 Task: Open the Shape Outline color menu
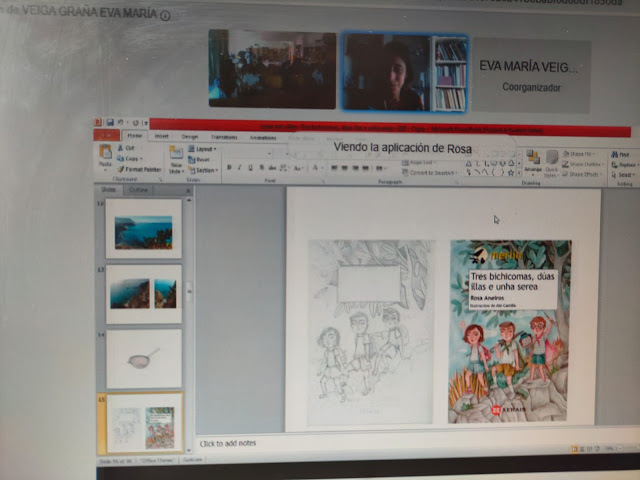click(x=582, y=164)
